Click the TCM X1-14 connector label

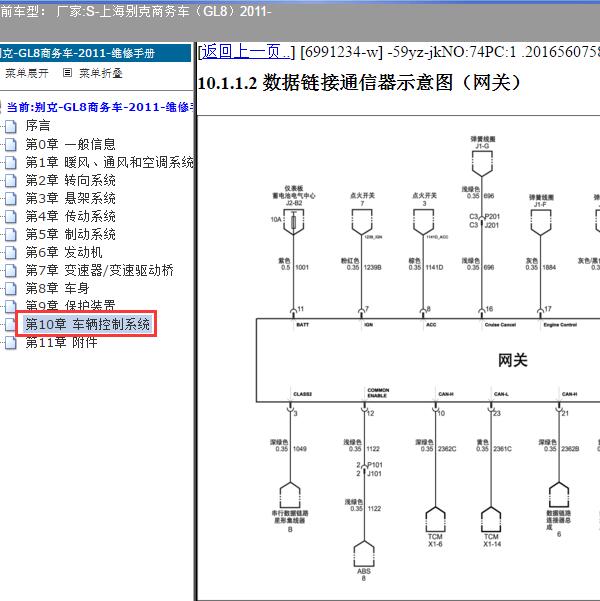tap(492, 540)
